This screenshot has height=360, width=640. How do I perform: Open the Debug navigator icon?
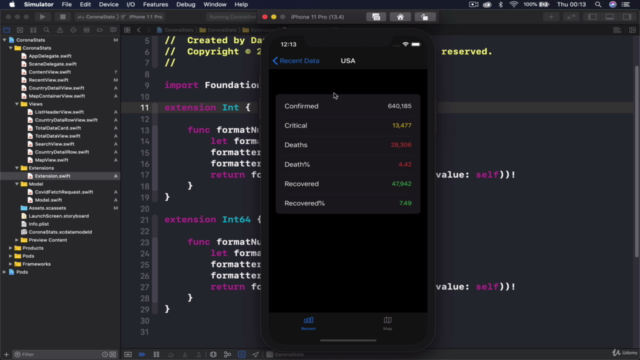pyautogui.click(x=87, y=30)
